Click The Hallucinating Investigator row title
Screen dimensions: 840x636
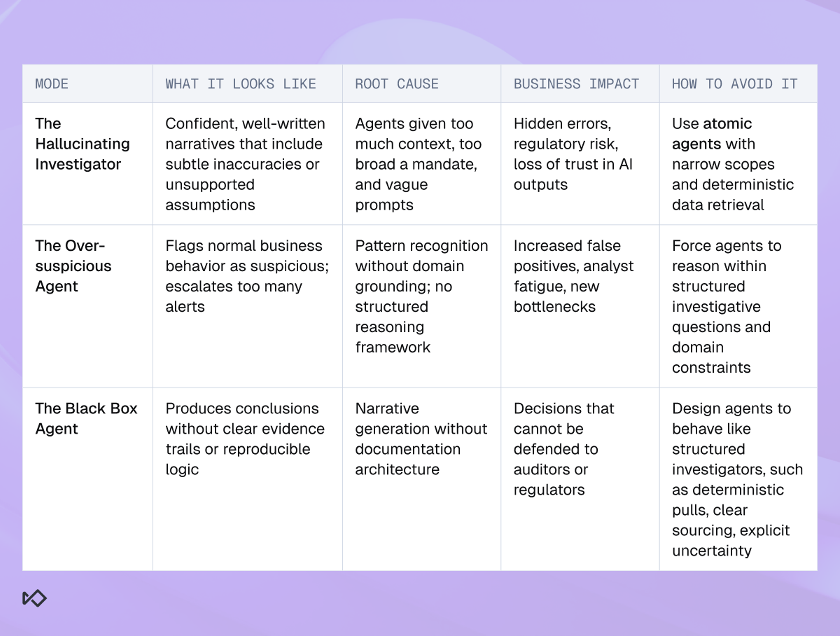(x=82, y=144)
